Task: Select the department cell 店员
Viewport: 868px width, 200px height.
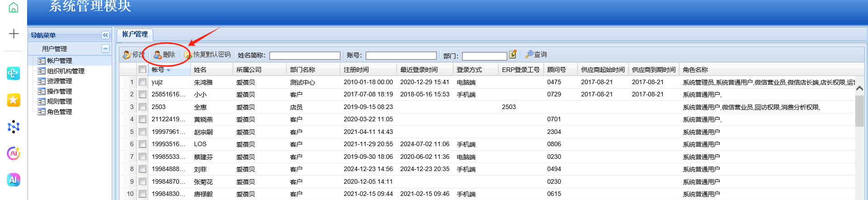Action: pyautogui.click(x=296, y=107)
